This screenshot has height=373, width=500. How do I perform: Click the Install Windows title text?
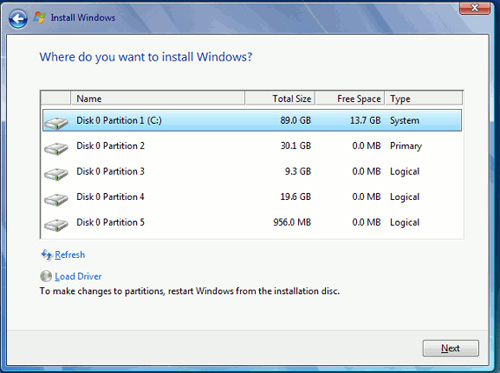pos(83,18)
